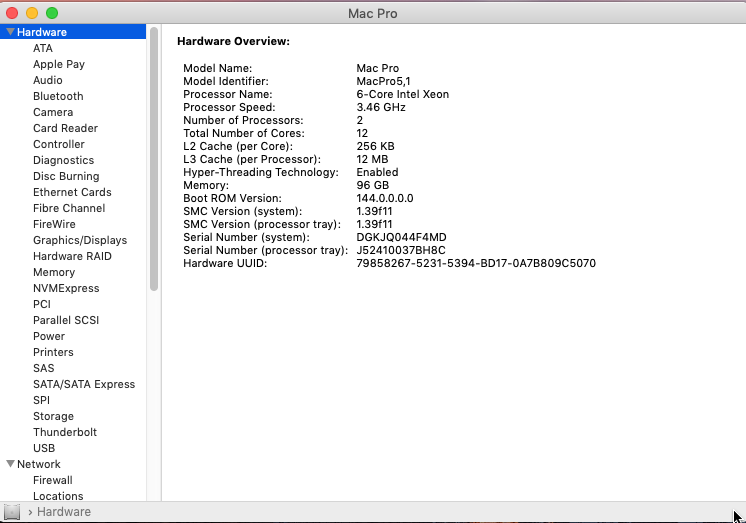Click the Hardware UUID value
This screenshot has height=523, width=746.
[476, 263]
